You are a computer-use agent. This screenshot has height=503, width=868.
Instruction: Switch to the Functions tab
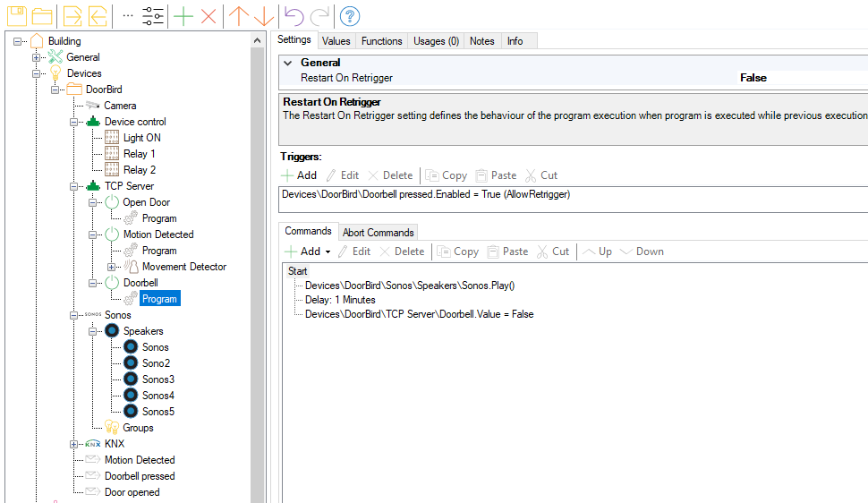pyautogui.click(x=381, y=41)
